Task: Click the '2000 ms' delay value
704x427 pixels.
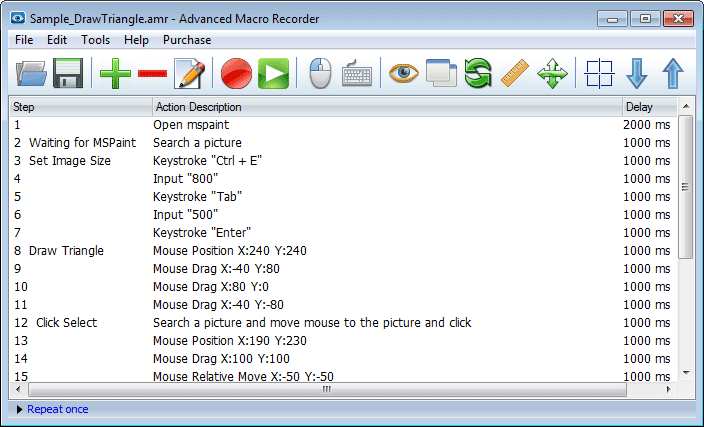Action: (647, 125)
